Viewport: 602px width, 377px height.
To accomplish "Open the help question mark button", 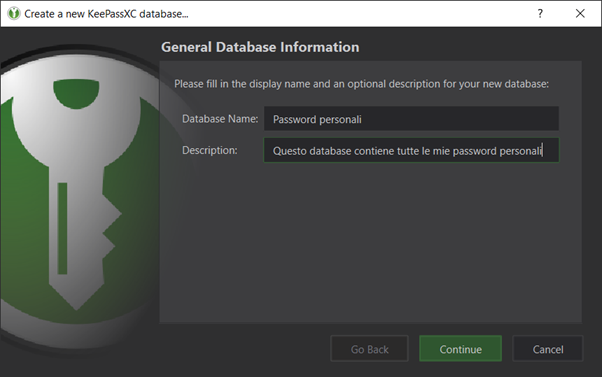I will point(540,13).
